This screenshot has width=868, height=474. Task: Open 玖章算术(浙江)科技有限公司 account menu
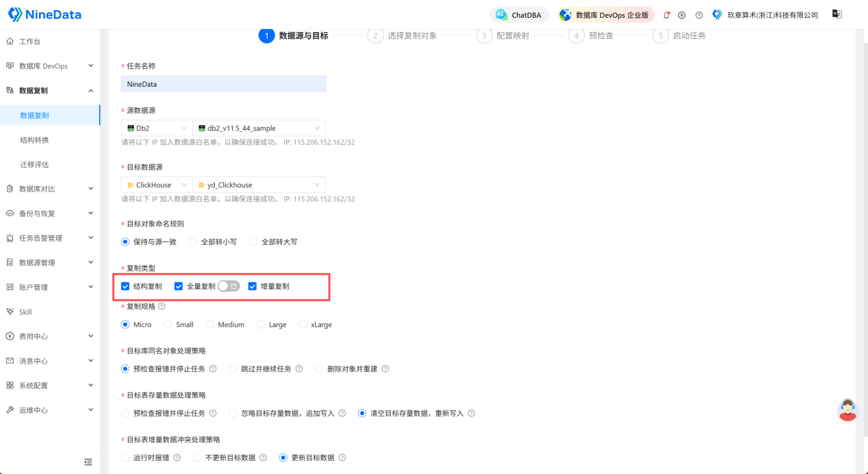click(765, 15)
